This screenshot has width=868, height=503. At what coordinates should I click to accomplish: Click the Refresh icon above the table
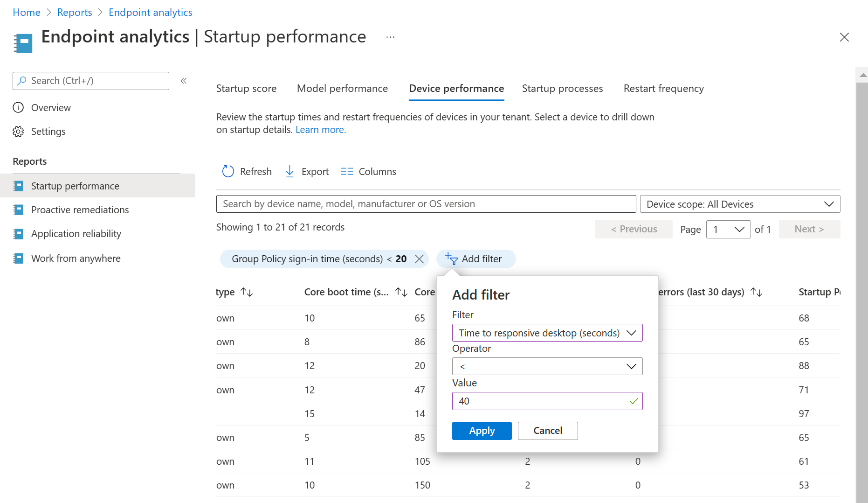(227, 171)
